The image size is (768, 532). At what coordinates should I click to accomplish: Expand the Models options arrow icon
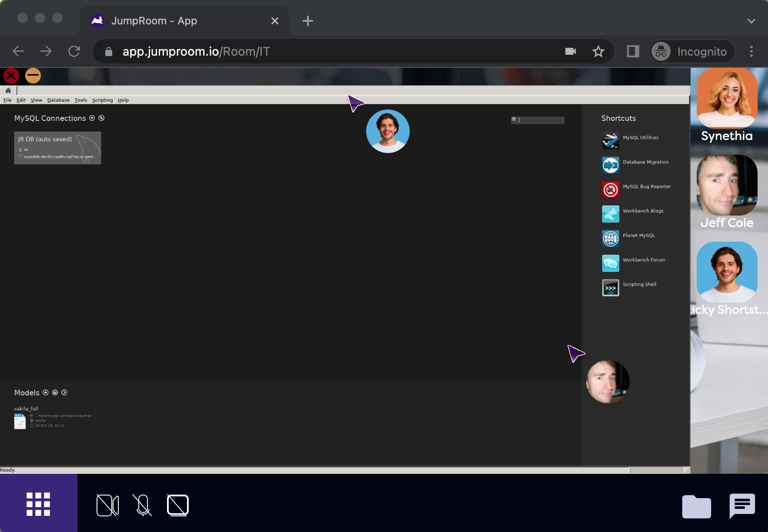[64, 392]
